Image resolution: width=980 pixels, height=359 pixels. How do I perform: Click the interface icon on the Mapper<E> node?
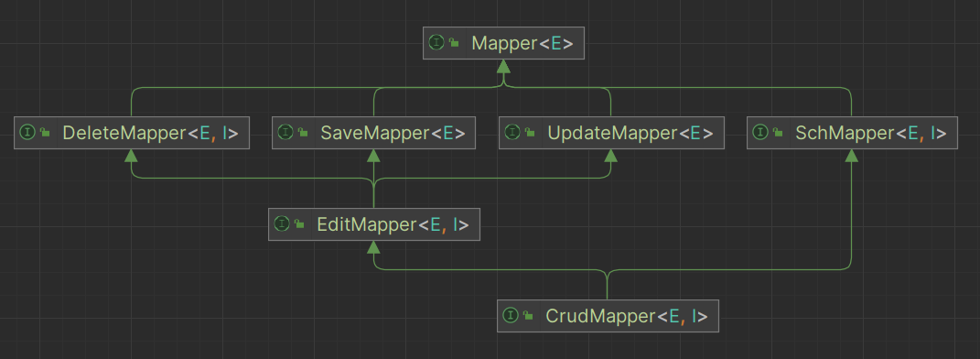pos(436,42)
